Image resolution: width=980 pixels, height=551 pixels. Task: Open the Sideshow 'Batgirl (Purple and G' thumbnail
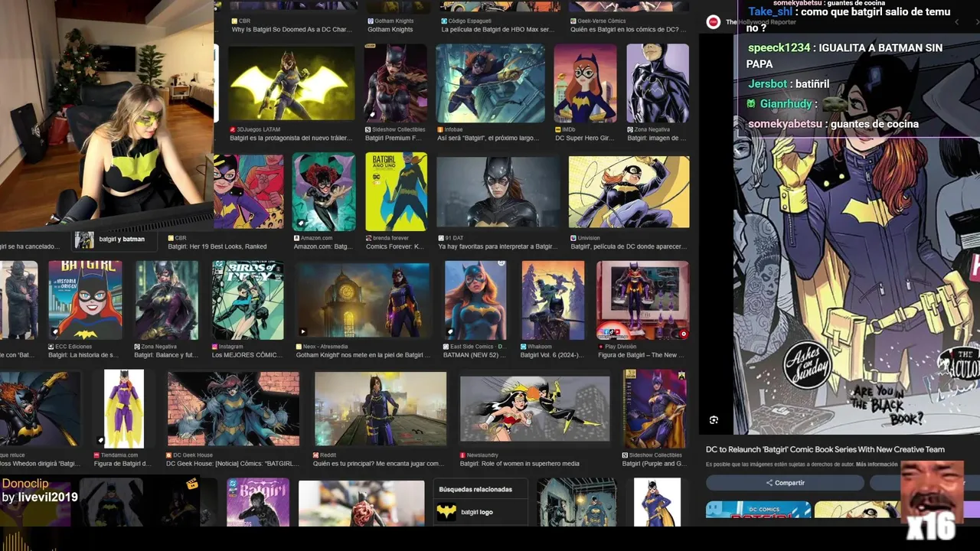[x=655, y=409]
